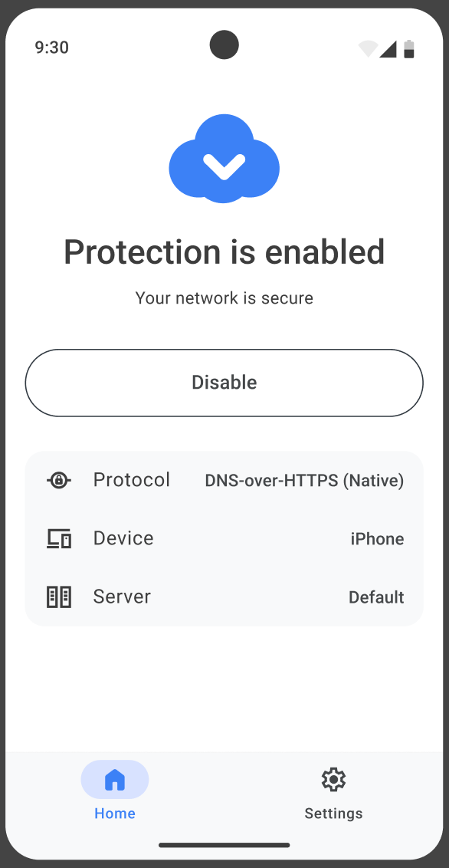Click the blue protection cloud icon
The height and width of the screenshot is (868, 449).
[224, 157]
